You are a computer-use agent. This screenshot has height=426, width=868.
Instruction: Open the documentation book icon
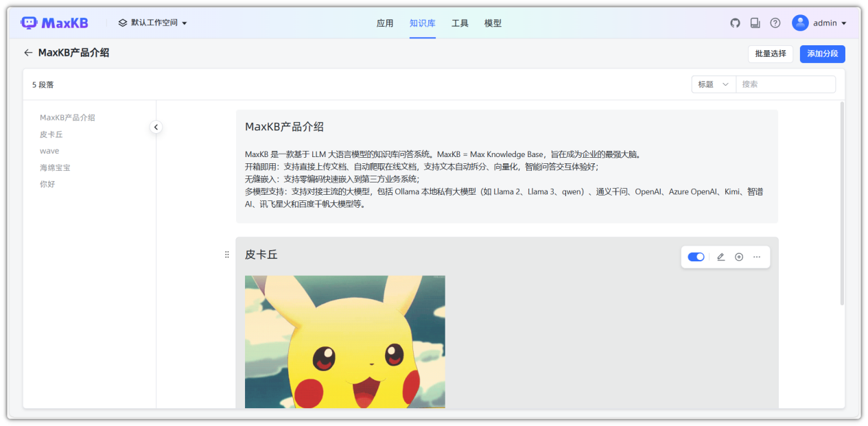click(x=755, y=23)
